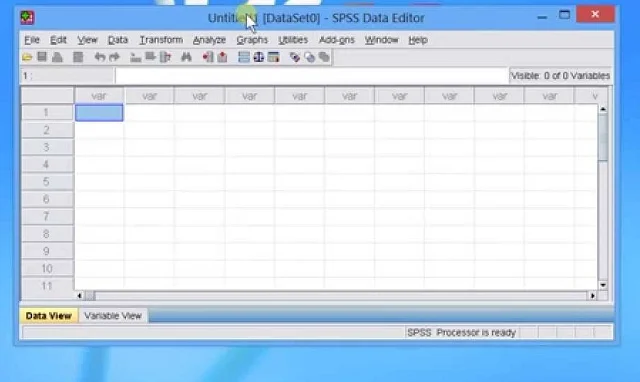Click the vertical scrollbar thumb

pos(603,137)
